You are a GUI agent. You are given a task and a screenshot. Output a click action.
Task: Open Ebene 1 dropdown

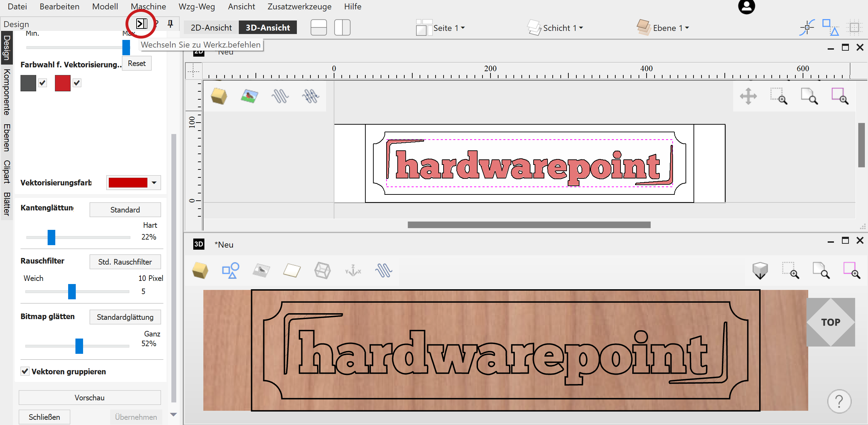pyautogui.click(x=663, y=28)
